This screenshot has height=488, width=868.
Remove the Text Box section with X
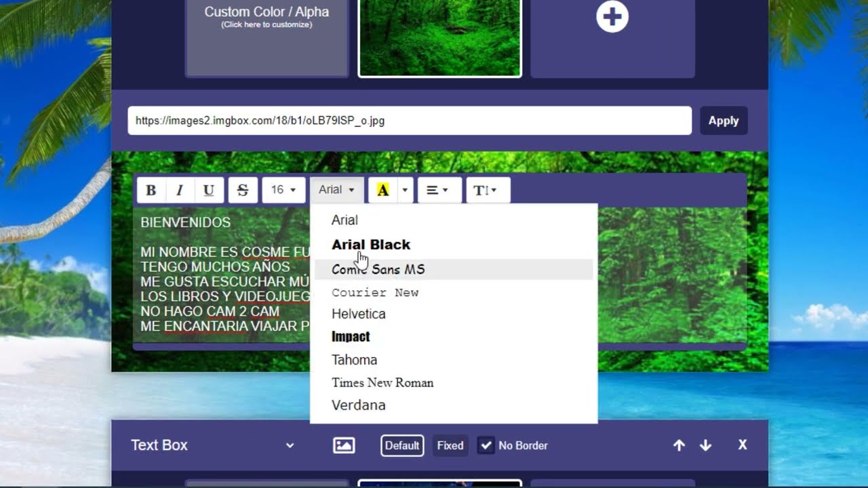743,445
